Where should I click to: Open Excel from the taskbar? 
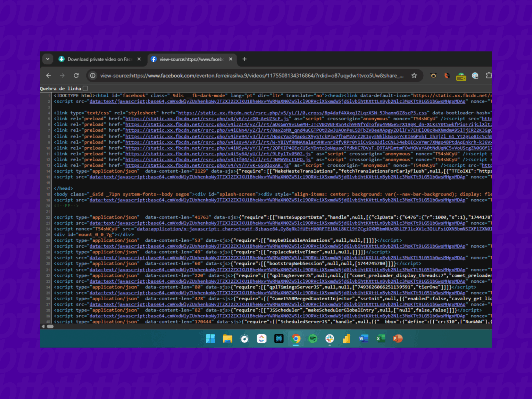click(380, 339)
